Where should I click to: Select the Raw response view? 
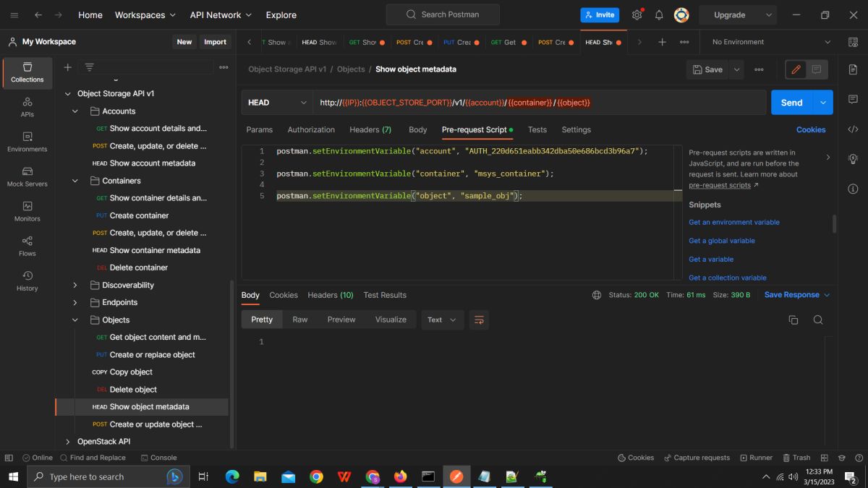(300, 320)
